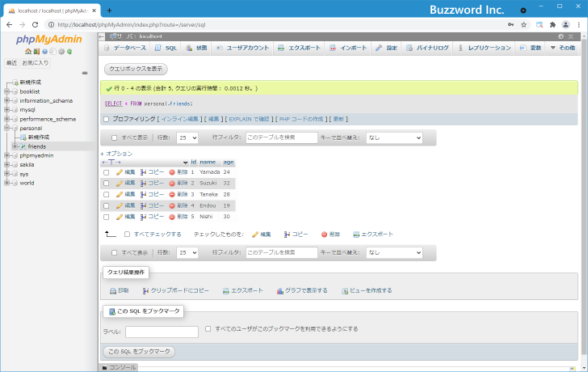
Task: Click Show query box button
Action: 136,69
